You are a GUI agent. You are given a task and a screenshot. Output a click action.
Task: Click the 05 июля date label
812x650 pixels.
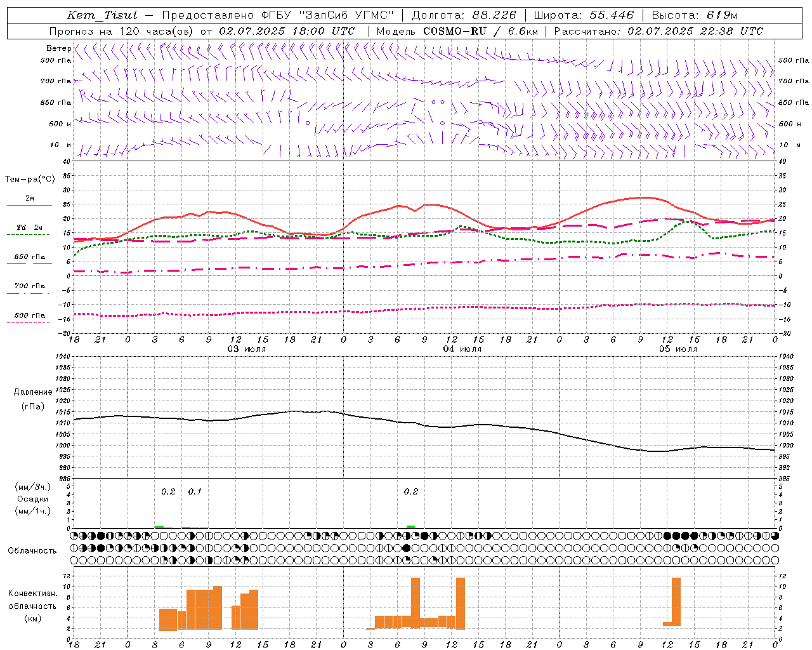(x=678, y=349)
